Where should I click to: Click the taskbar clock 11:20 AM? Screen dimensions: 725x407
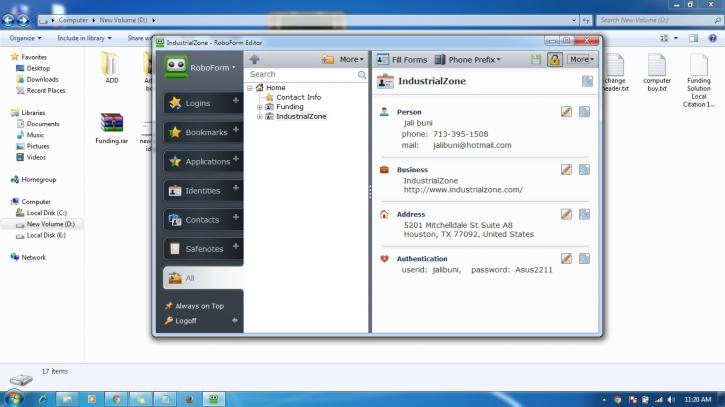tap(698, 400)
